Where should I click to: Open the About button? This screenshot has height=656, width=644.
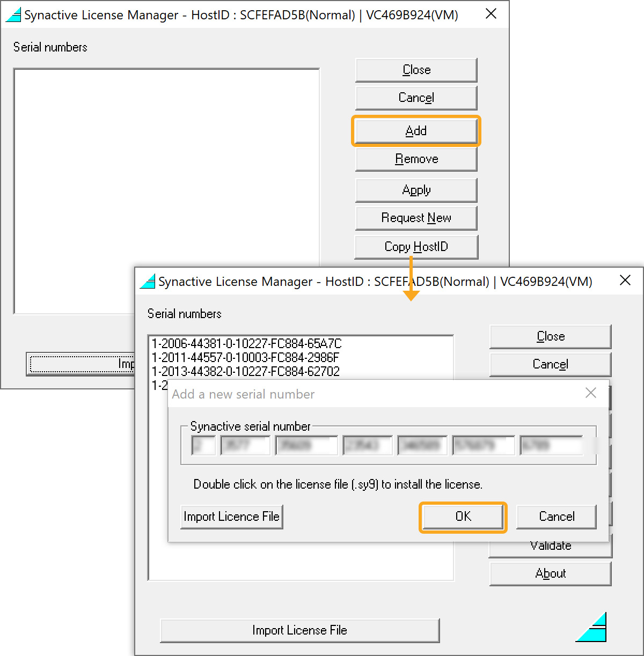(x=550, y=573)
